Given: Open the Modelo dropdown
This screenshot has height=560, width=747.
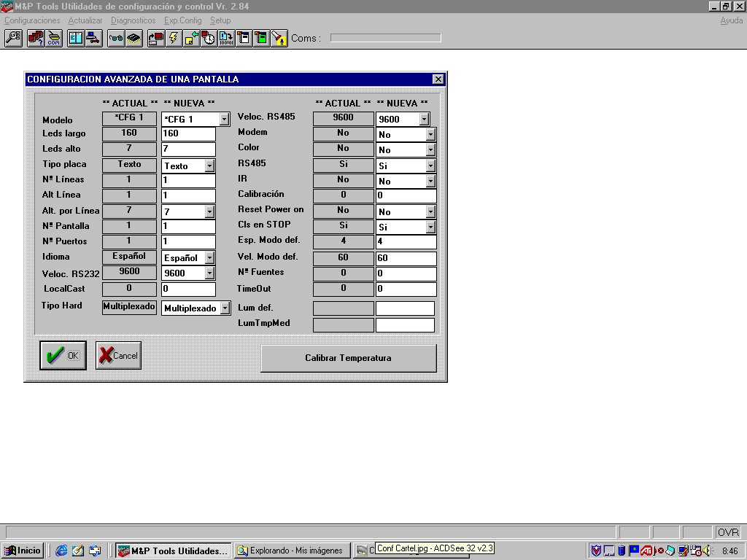Looking at the screenshot, I should [x=224, y=119].
